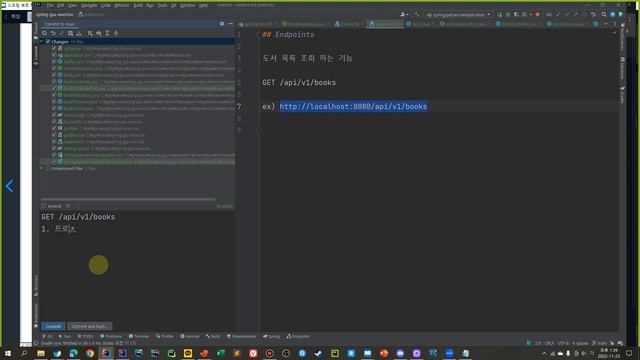Click the '## Endpoints' heading line in editor

click(288, 35)
